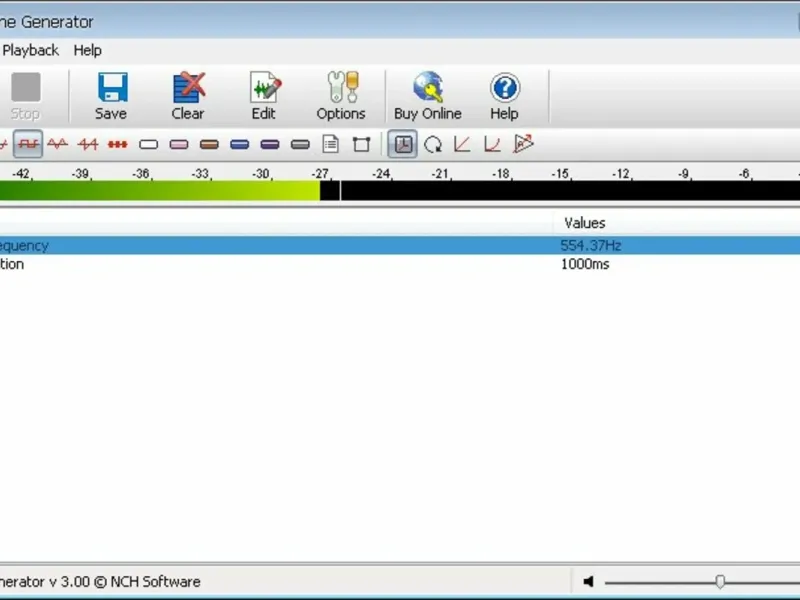The width and height of the screenshot is (800, 600).
Task: Open the Help menu
Action: pyautogui.click(x=88, y=51)
